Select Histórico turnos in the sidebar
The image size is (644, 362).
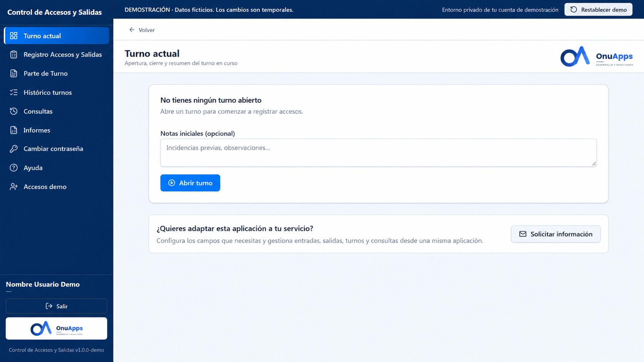(57, 92)
